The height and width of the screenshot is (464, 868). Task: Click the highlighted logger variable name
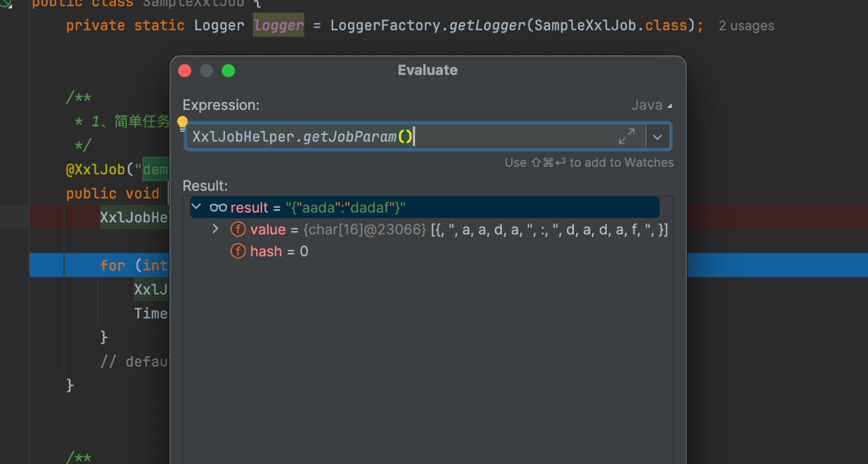click(x=279, y=26)
